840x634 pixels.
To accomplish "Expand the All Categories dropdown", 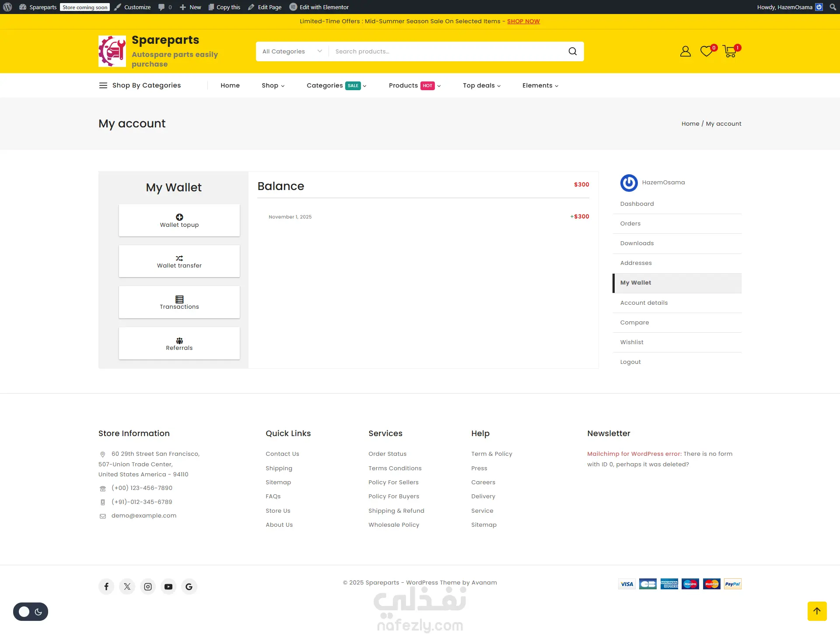I will [292, 52].
